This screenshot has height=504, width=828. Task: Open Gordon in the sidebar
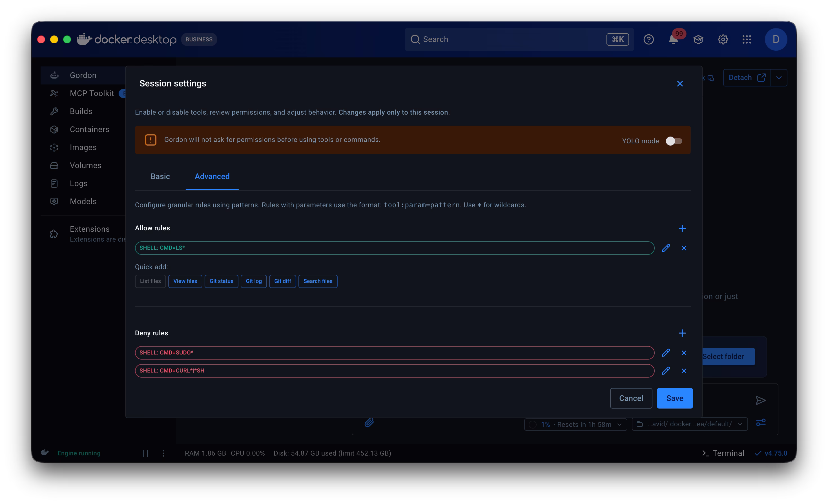83,75
